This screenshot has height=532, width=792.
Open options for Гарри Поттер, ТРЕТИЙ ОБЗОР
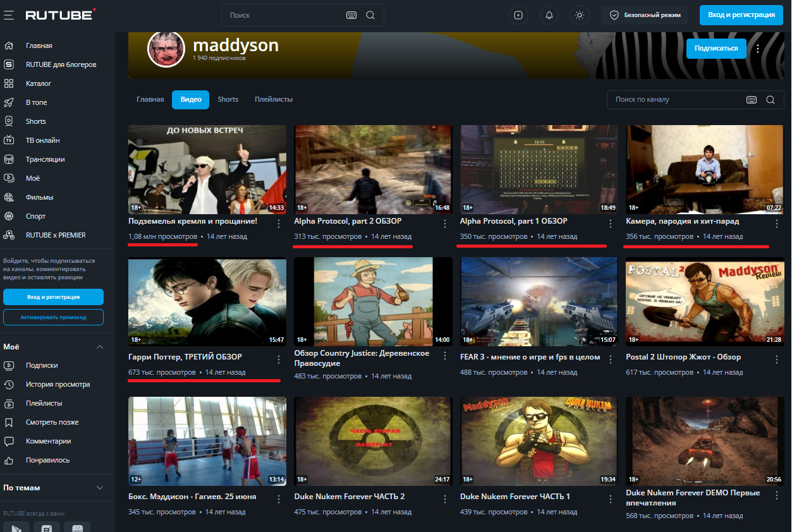pyautogui.click(x=279, y=360)
